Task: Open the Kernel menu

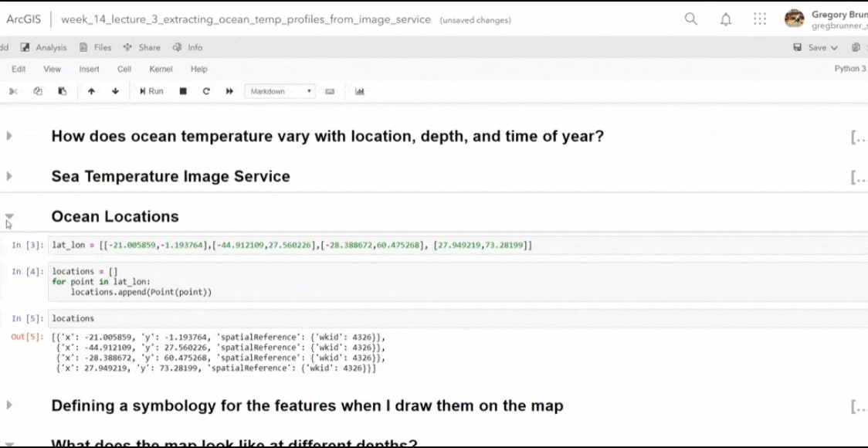Action: [161, 69]
